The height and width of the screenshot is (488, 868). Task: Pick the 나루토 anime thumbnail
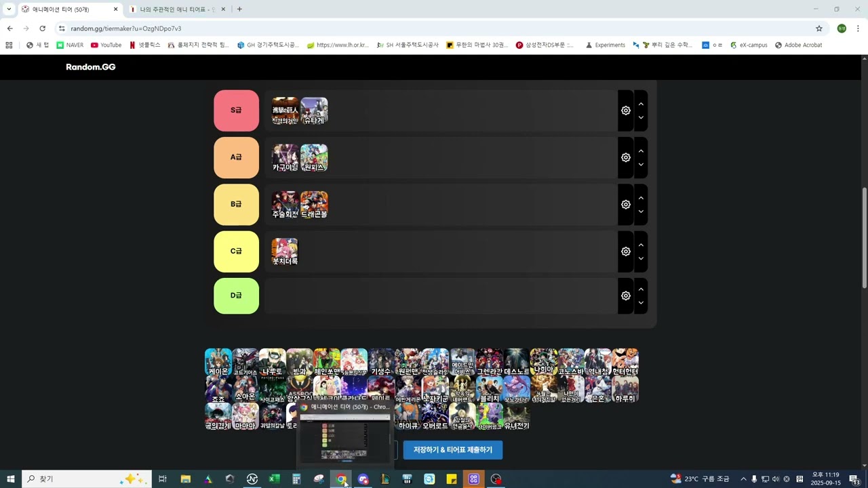coord(273,362)
